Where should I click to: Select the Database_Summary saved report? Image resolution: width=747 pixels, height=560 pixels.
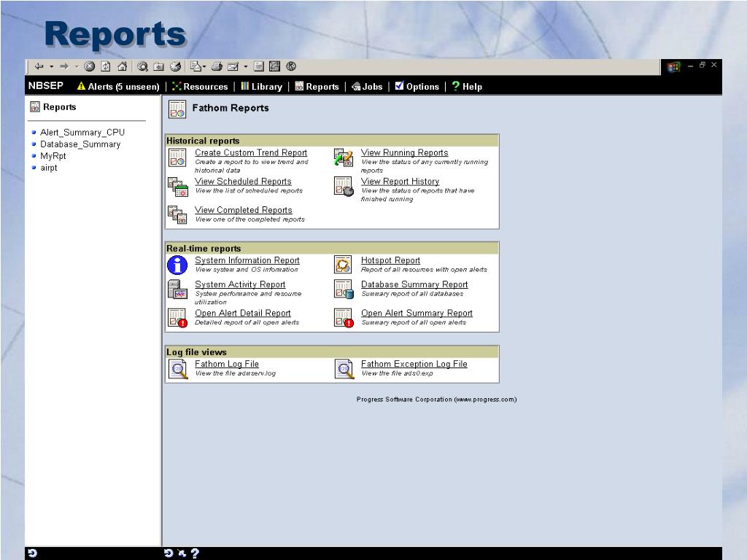tap(80, 144)
